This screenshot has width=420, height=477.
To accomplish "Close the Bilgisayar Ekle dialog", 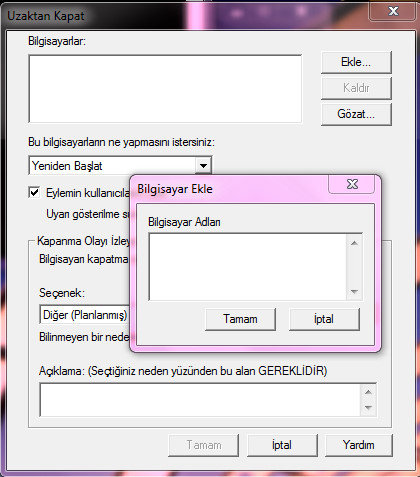I will point(352,184).
